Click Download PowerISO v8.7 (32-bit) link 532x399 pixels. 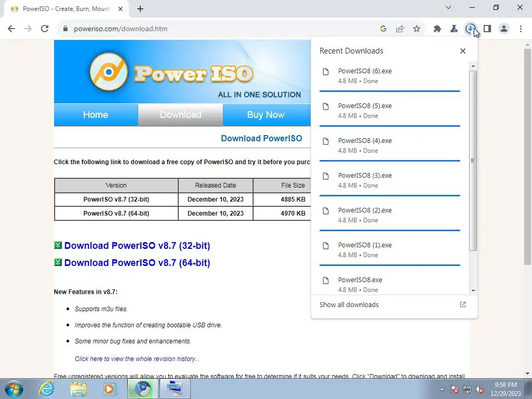tap(137, 246)
